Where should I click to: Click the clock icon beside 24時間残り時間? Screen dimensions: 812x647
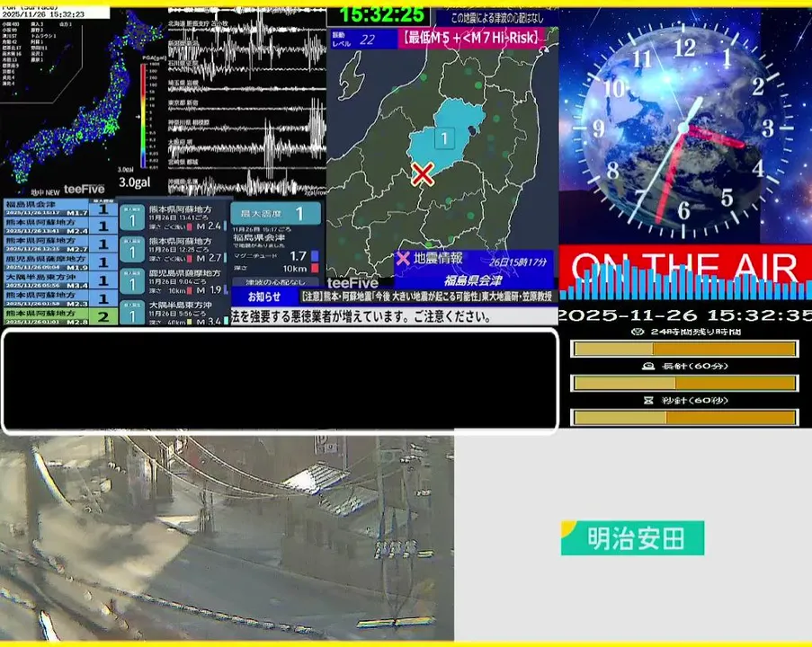[638, 332]
